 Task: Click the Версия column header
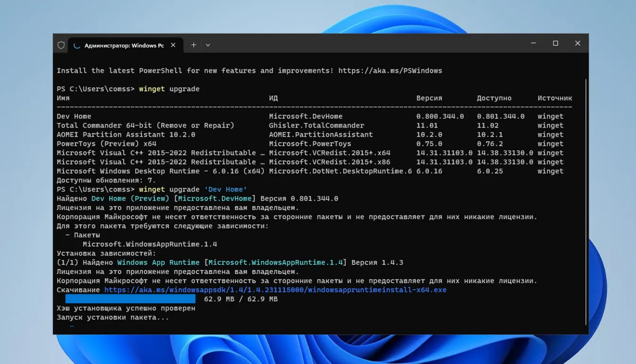pos(430,98)
